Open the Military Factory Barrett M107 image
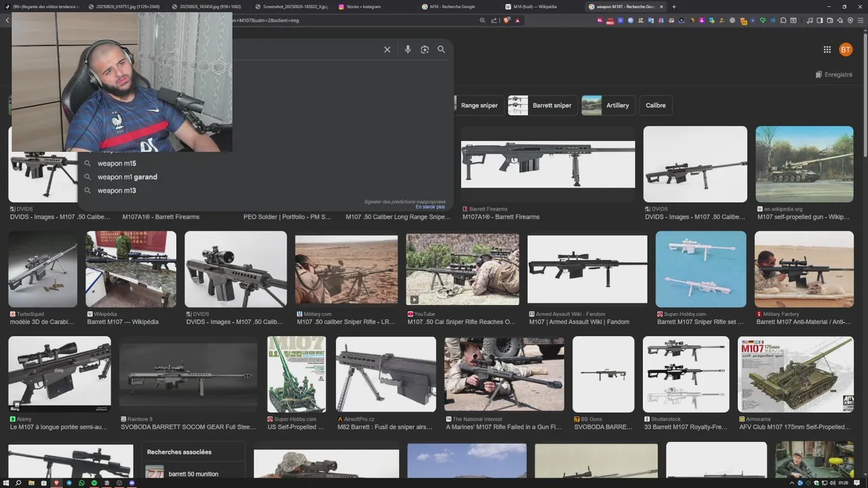The width and height of the screenshot is (868, 488). point(804,269)
